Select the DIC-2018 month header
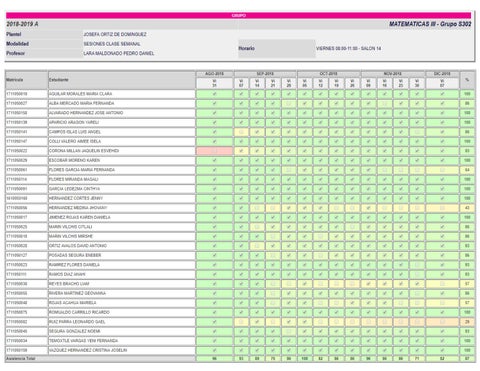Viewport: 480px width, 371px height. 442,74
